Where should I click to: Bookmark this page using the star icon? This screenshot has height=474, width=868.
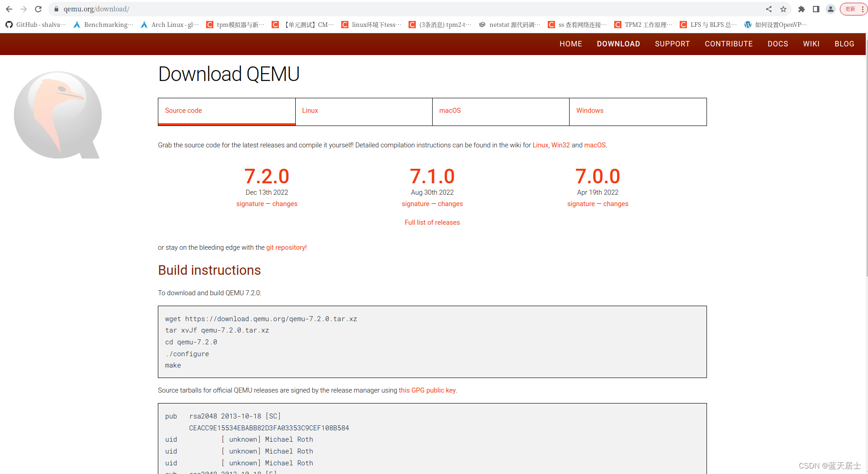coord(783,9)
